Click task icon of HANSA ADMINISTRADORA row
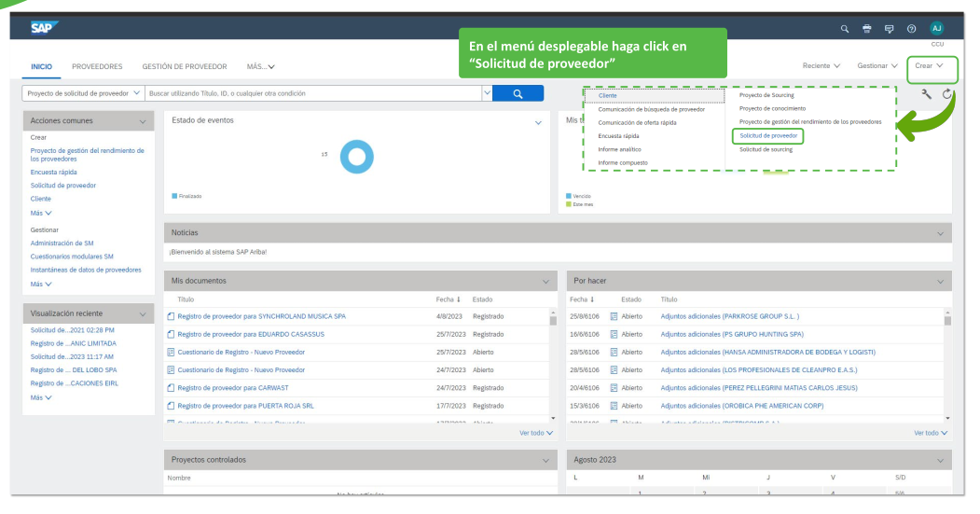Image resolution: width=980 pixels, height=514 pixels. click(614, 352)
